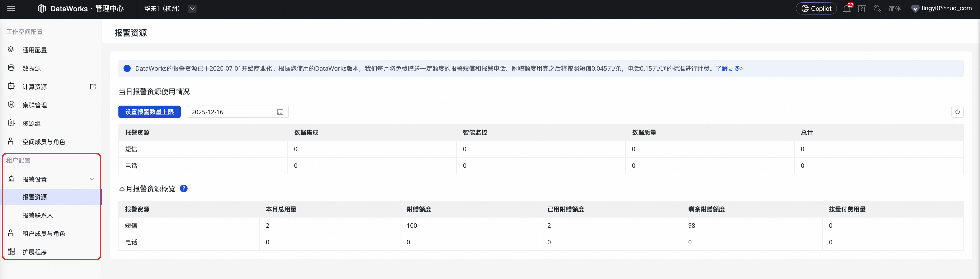Expand the 华东1（杭州） region dropdown

pyautogui.click(x=192, y=9)
